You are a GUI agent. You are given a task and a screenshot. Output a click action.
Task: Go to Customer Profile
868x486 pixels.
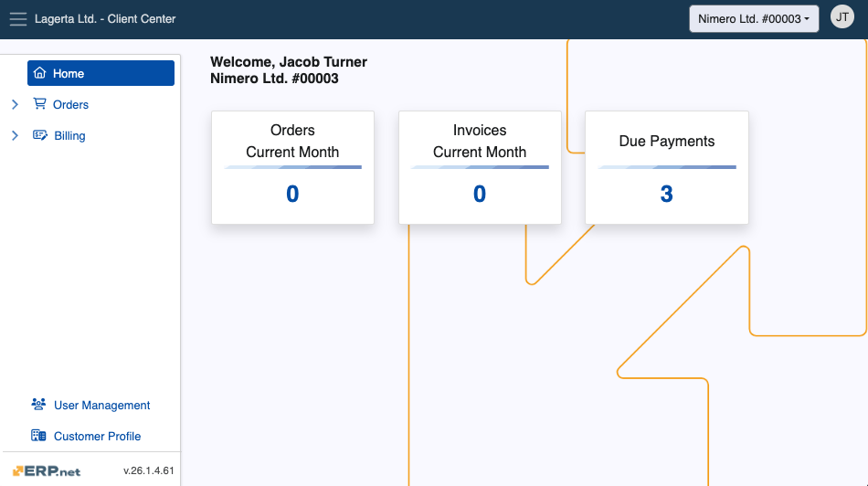point(98,436)
